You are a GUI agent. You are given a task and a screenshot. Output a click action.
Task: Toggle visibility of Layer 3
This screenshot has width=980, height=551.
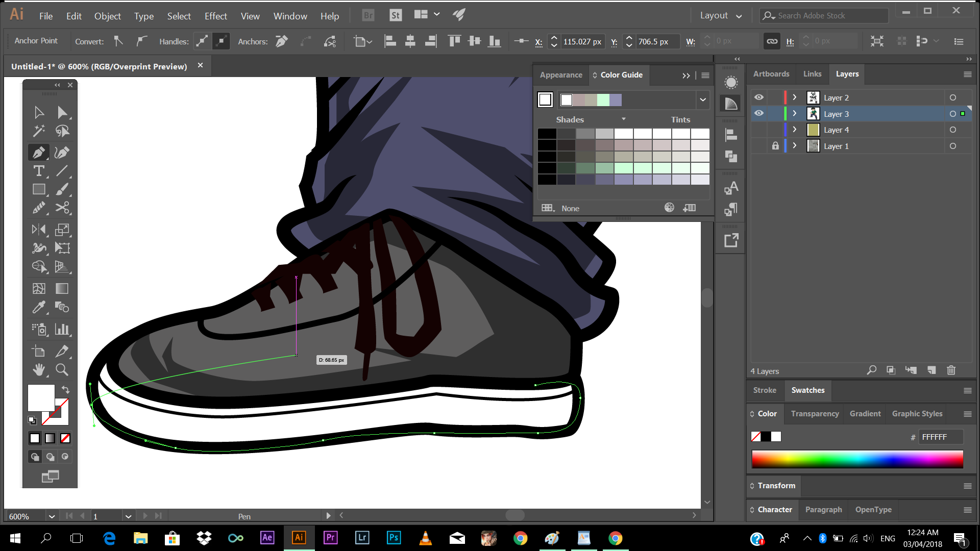pos(759,113)
